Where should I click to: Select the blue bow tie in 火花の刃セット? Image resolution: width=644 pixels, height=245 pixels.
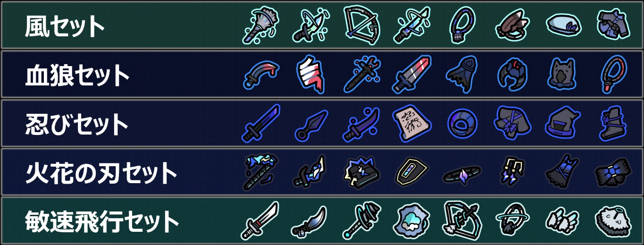[x=612, y=173]
